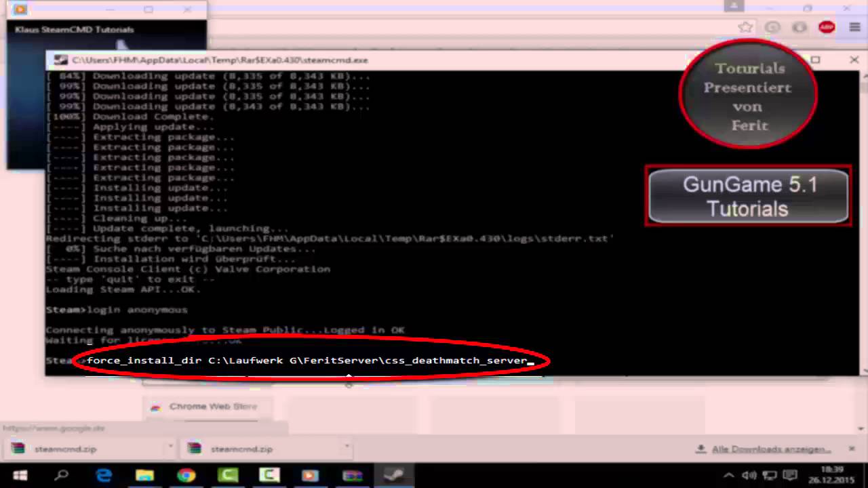Click the volume speaker tray icon
The width and height of the screenshot is (868, 488).
tap(749, 475)
